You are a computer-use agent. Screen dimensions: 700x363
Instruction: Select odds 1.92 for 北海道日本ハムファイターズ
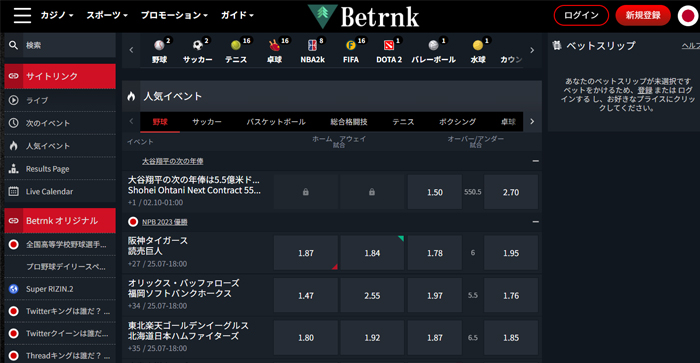click(x=372, y=338)
